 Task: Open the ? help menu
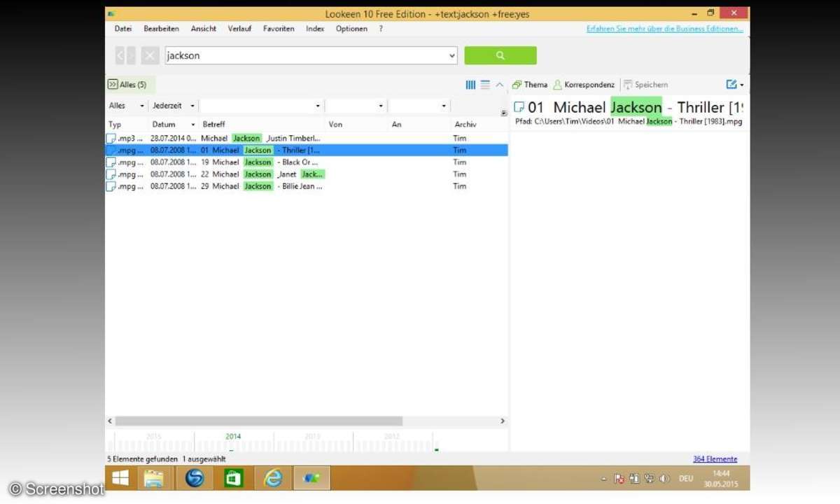pos(381,29)
